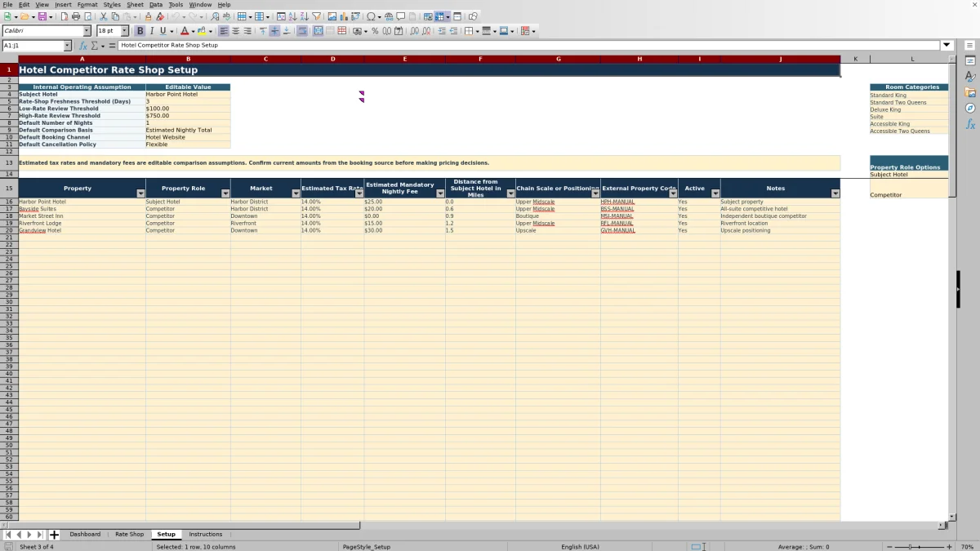Viewport: 980px width, 551px height.
Task: Click the Undo arrow icon
Action: pyautogui.click(x=174, y=16)
